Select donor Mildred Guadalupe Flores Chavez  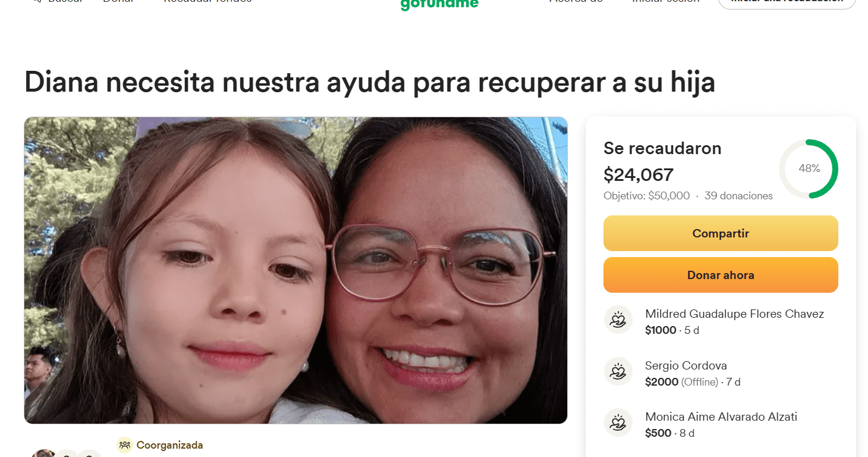click(x=734, y=314)
